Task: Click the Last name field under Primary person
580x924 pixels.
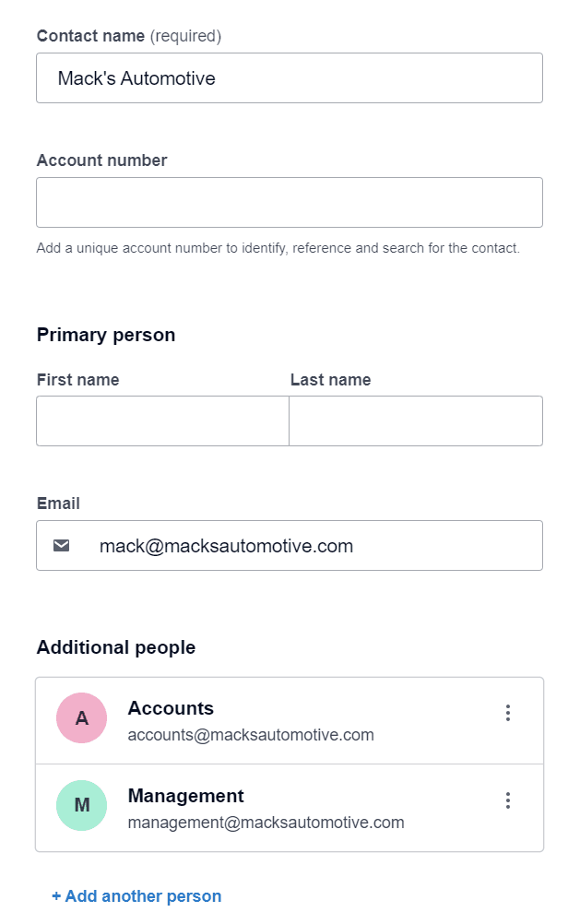Action: (415, 421)
